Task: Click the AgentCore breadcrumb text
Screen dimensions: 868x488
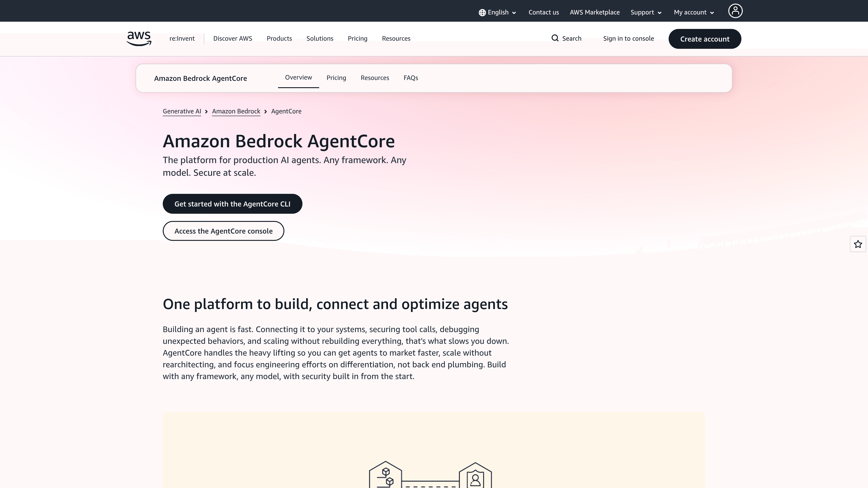Action: pyautogui.click(x=286, y=111)
